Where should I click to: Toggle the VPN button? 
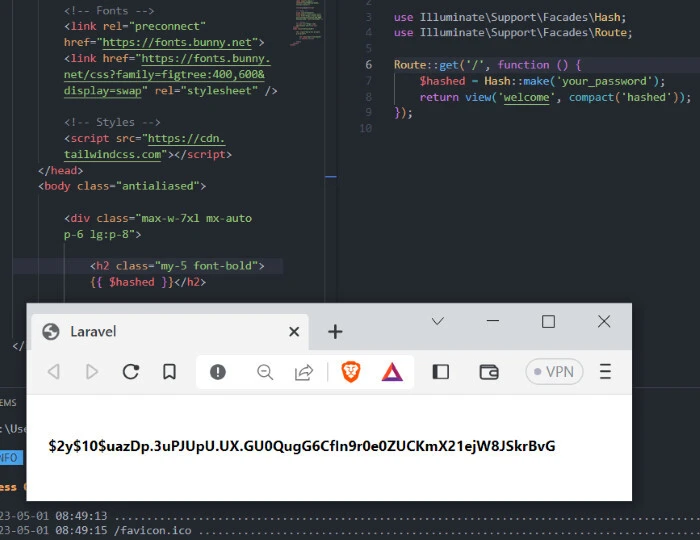[554, 372]
